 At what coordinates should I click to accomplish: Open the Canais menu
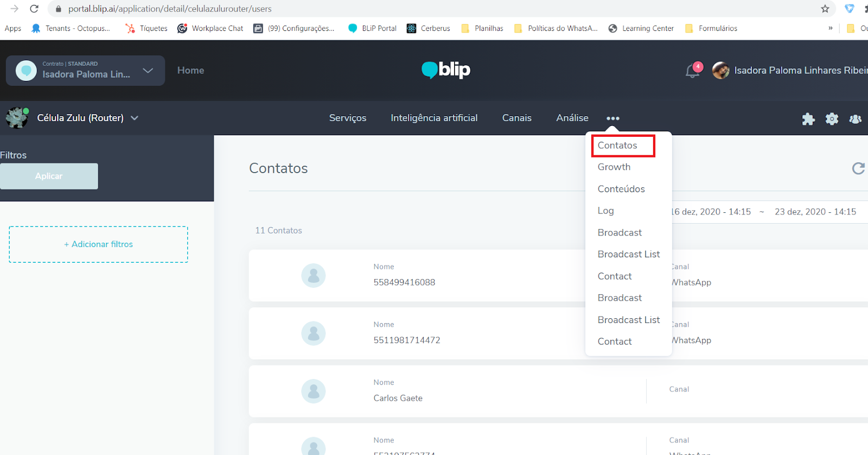point(517,118)
